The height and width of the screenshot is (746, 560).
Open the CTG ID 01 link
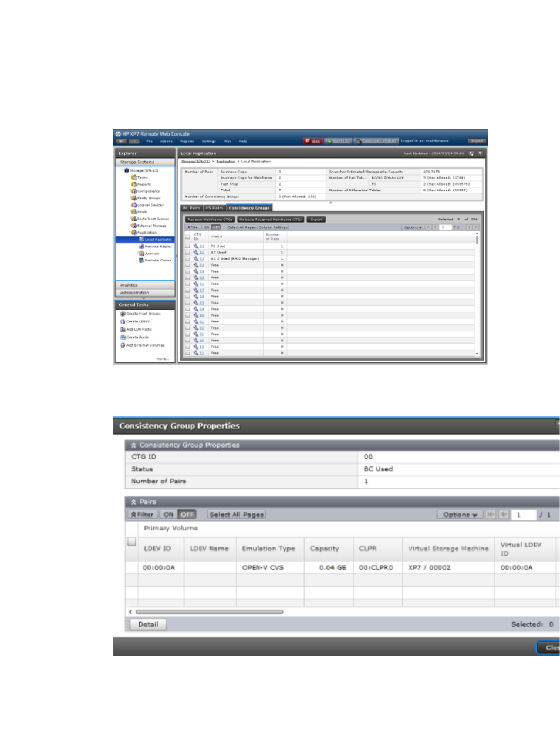pyautogui.click(x=202, y=253)
